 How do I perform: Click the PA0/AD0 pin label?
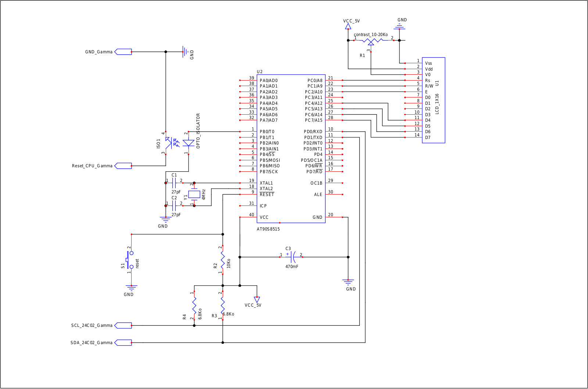click(269, 81)
